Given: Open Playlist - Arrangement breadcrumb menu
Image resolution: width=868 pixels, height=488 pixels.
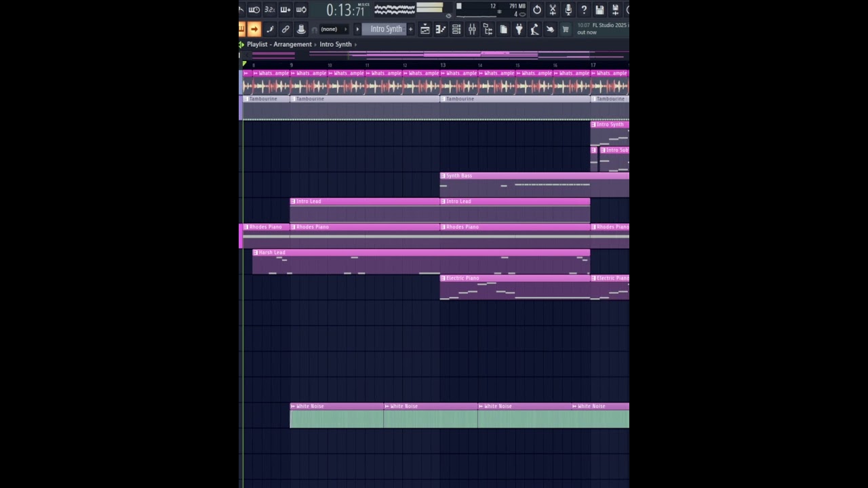Looking at the screenshot, I should pyautogui.click(x=279, y=44).
